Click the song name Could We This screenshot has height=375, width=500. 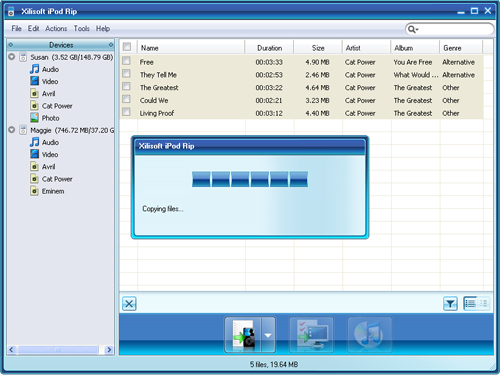(154, 101)
